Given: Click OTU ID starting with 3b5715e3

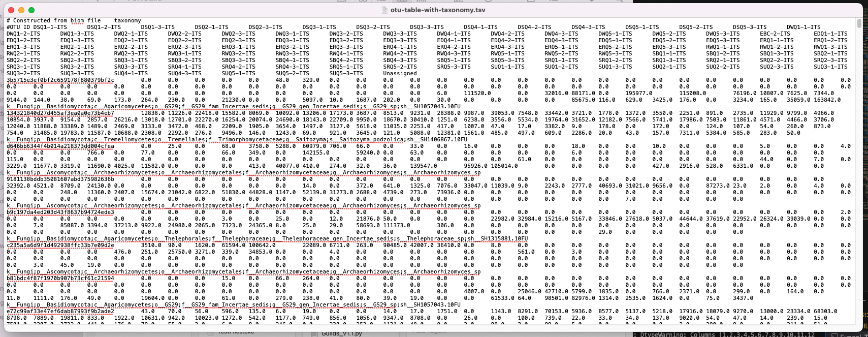Looking at the screenshot, I should coord(60,80).
